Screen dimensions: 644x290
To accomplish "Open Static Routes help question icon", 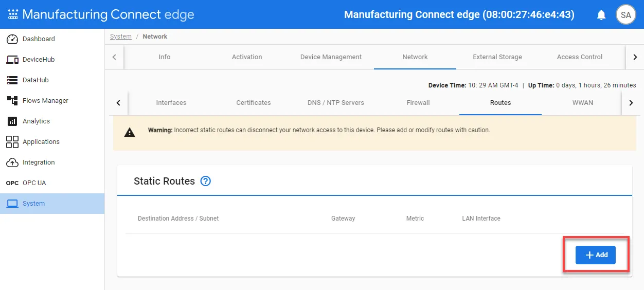I will (x=206, y=181).
